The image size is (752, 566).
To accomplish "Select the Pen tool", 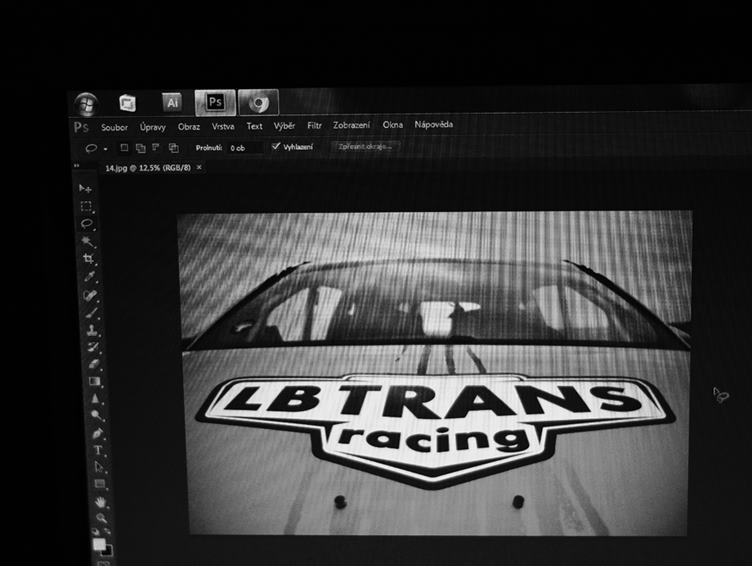I will 97,433.
